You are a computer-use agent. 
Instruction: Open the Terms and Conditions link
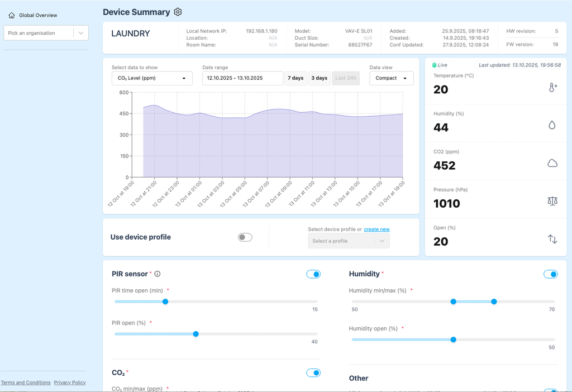(26, 383)
